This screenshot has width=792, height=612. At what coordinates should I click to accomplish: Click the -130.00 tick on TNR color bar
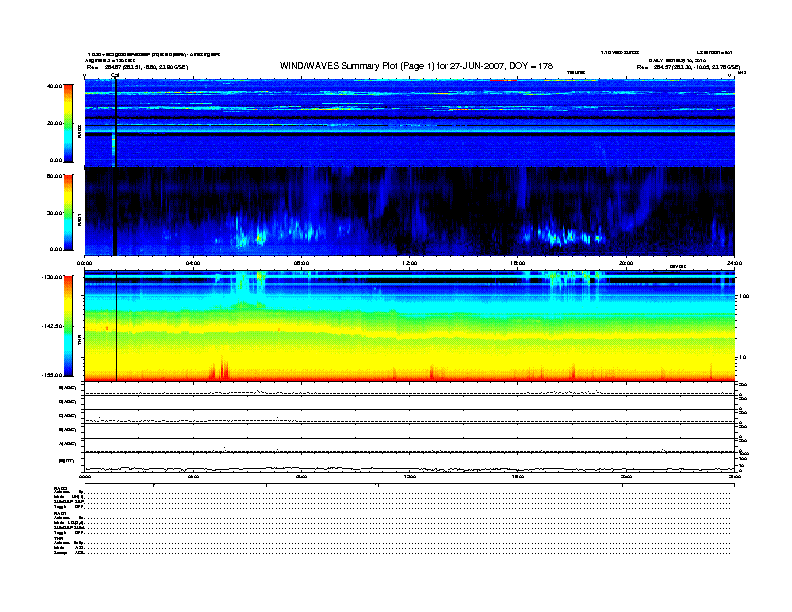pyautogui.click(x=52, y=277)
